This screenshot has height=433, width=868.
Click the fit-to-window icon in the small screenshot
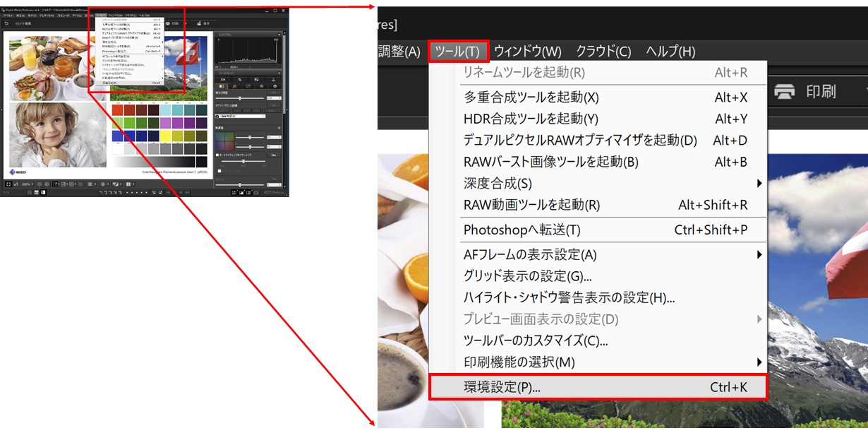tap(8, 184)
